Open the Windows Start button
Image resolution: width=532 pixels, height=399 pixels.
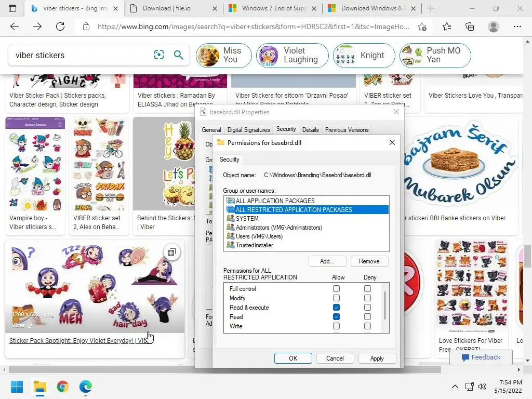pyautogui.click(x=17, y=387)
